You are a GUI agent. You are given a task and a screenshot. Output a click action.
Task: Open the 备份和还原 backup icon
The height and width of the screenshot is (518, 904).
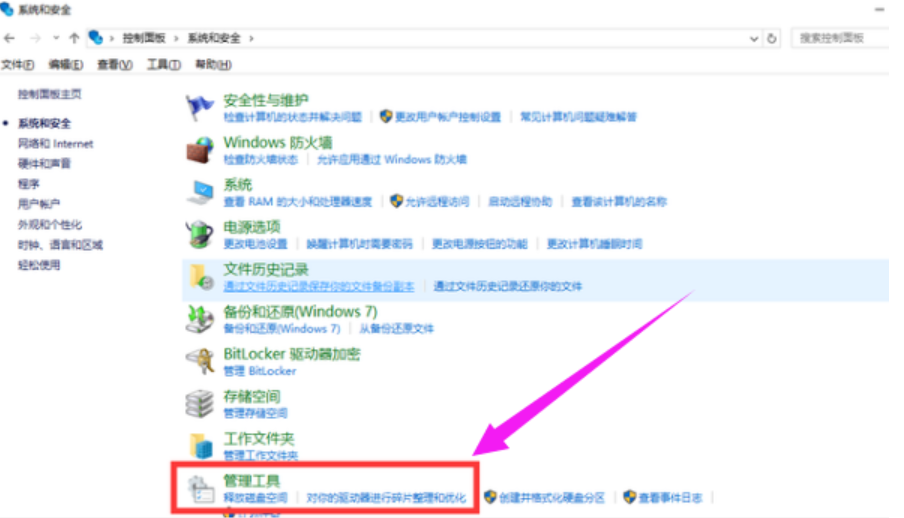click(x=201, y=319)
